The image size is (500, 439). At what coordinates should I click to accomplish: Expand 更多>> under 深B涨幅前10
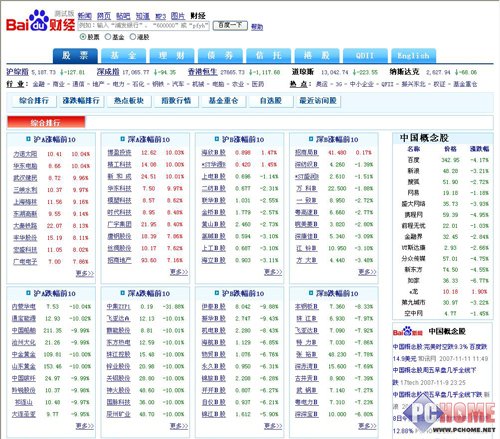pos(367,272)
